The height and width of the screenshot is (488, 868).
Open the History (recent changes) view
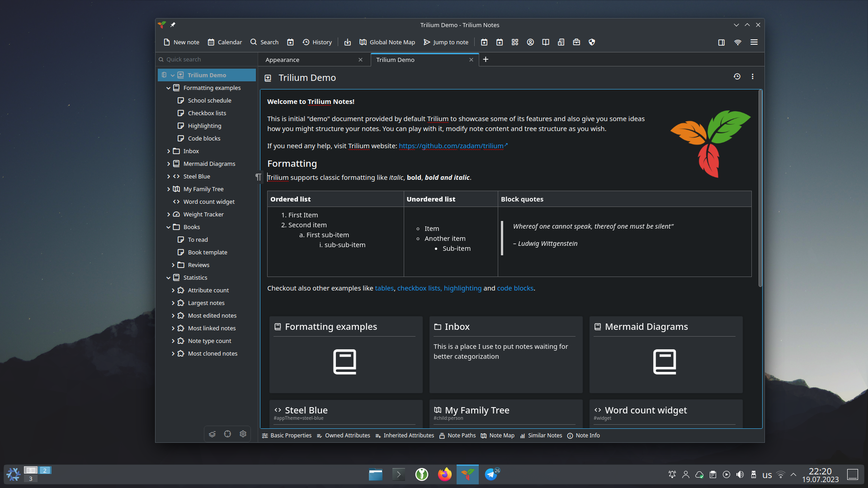click(x=317, y=42)
